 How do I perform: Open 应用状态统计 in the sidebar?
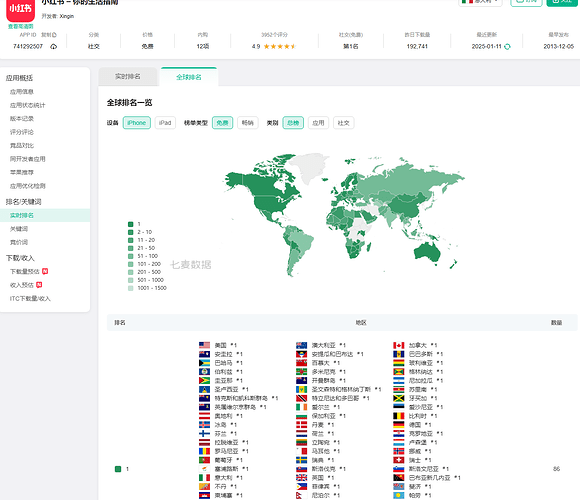pos(27,105)
